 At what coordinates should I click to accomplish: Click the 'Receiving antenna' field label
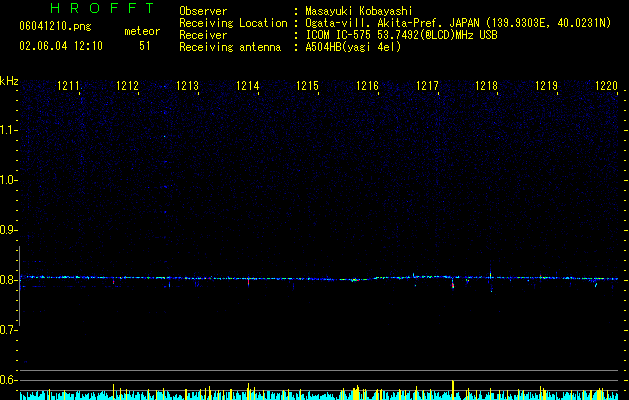230,47
